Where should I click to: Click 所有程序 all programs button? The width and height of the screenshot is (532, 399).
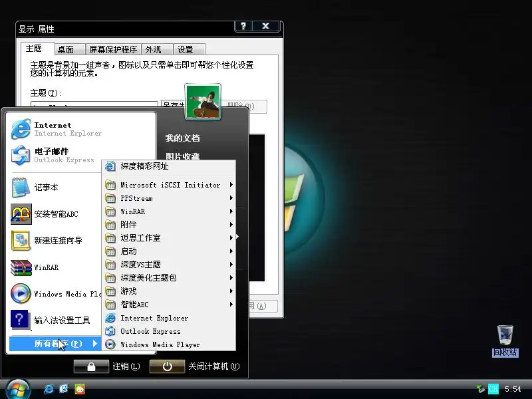point(55,344)
